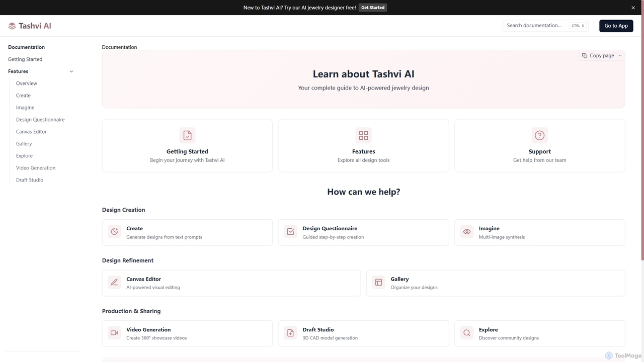Click the Copy page label

602,56
